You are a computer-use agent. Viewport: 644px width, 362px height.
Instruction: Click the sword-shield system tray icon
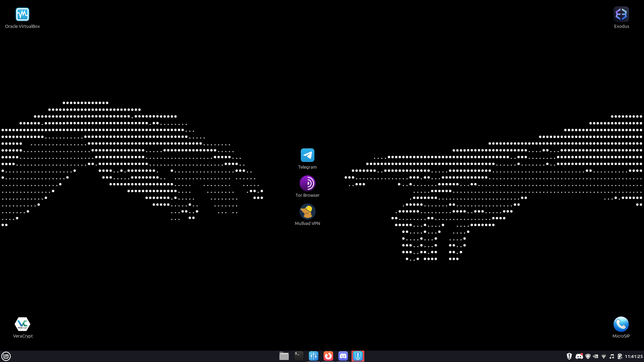tap(569, 356)
